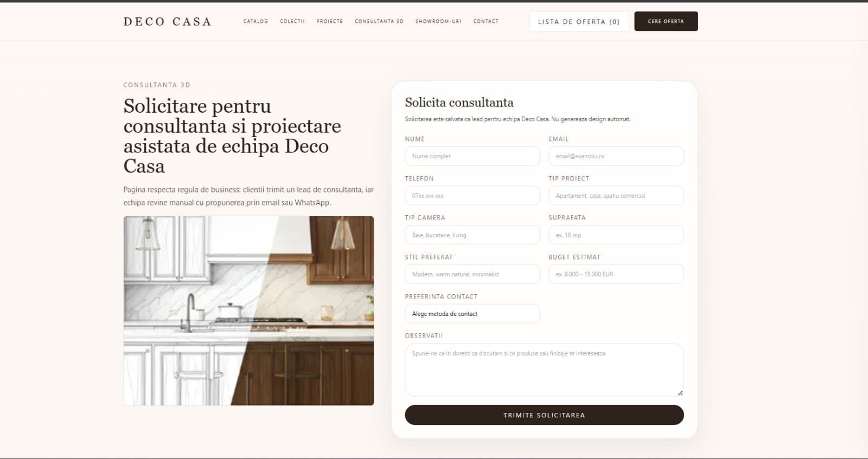Submit with the Trimite solicitarea button
The width and height of the screenshot is (868, 459).
[544, 415]
